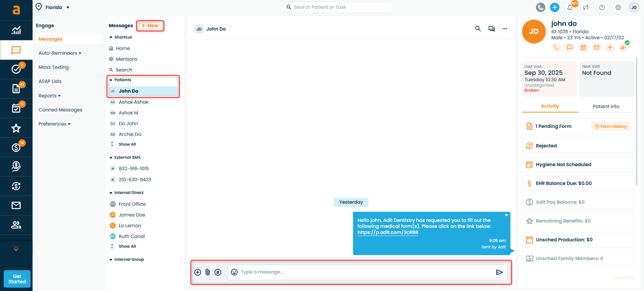
Task: Click the hashtag canned message icon
Action: pyautogui.click(x=218, y=272)
